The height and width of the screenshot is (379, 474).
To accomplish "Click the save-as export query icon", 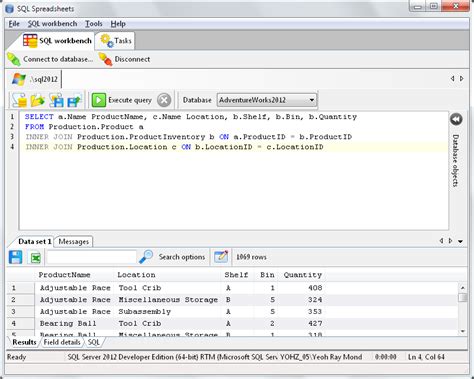I will point(74,100).
